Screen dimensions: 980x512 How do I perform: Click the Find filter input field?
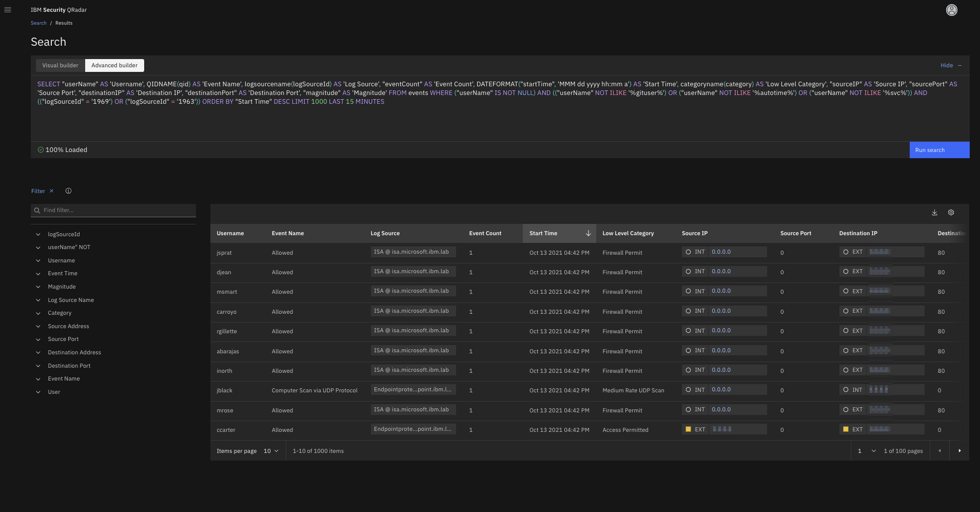coord(113,210)
